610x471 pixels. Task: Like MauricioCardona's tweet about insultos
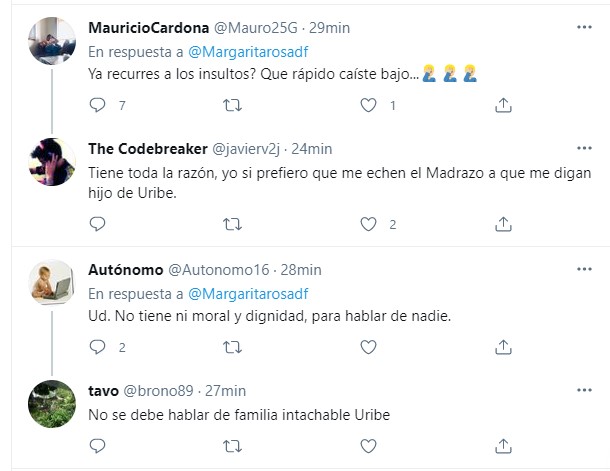[x=368, y=104]
